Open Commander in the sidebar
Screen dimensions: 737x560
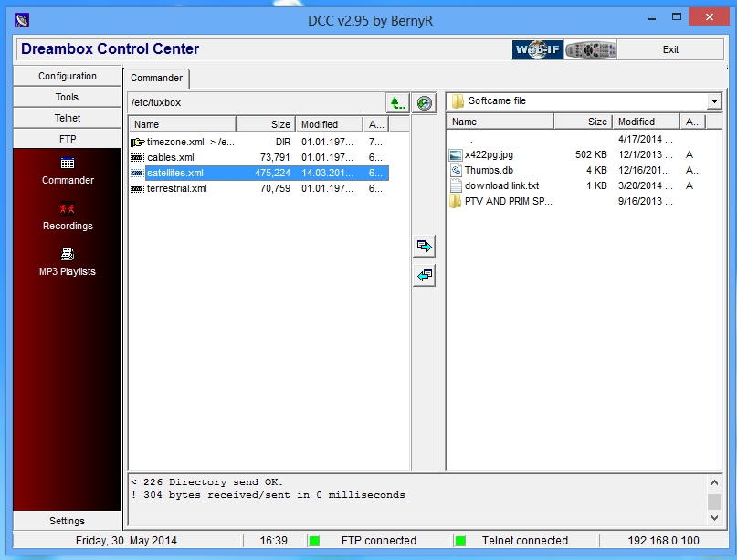[x=68, y=171]
